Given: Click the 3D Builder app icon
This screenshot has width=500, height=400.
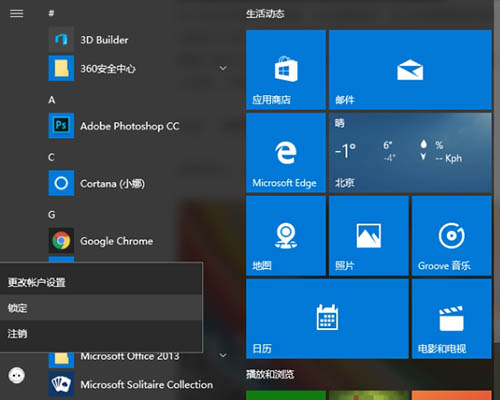Looking at the screenshot, I should click(61, 40).
